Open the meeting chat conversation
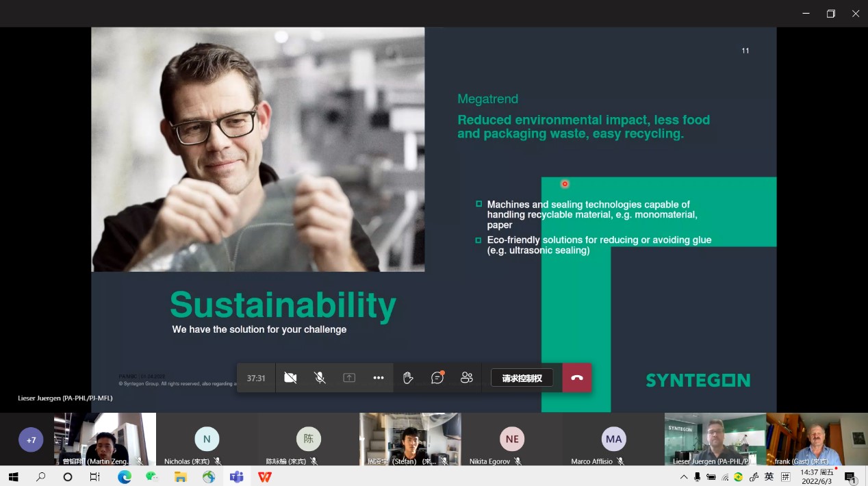This screenshot has height=486, width=868. (x=437, y=378)
